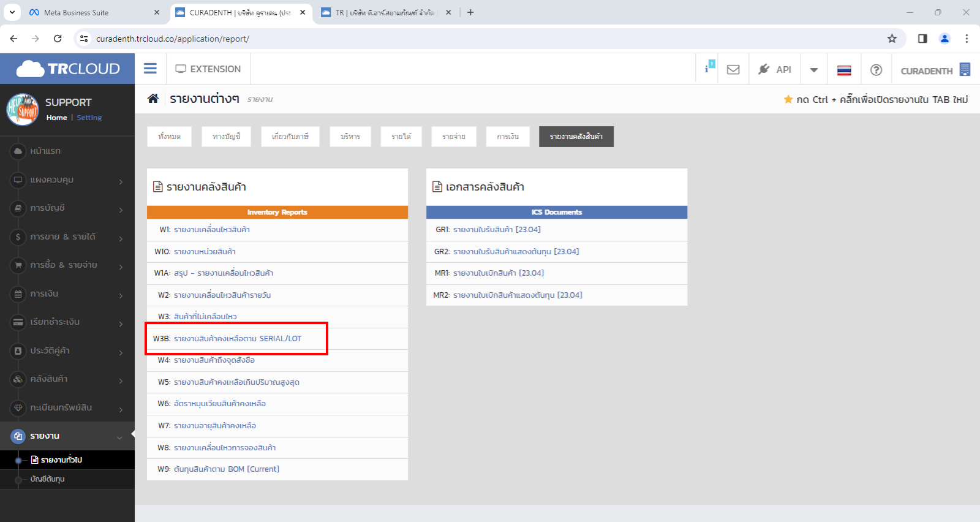Expand the การขาย & รายได้ chevron
The image size is (980, 522).
(x=121, y=238)
